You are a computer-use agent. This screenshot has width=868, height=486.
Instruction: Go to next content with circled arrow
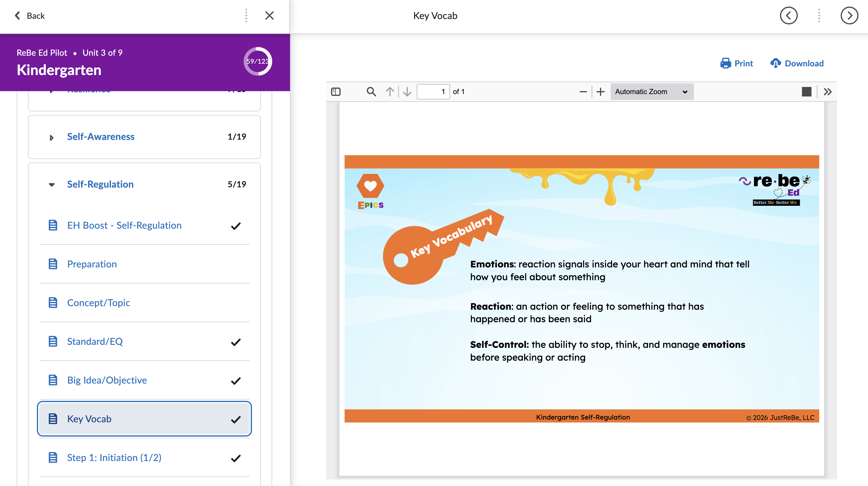coord(849,15)
